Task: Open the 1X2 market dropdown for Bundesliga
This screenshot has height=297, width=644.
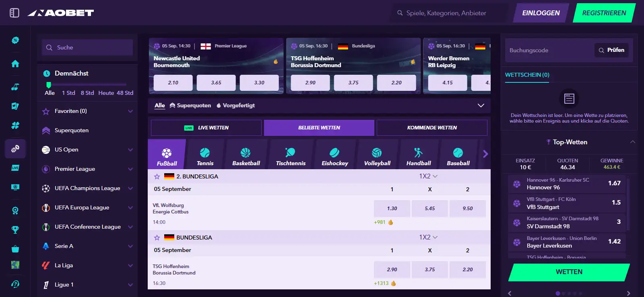Action: pyautogui.click(x=428, y=237)
